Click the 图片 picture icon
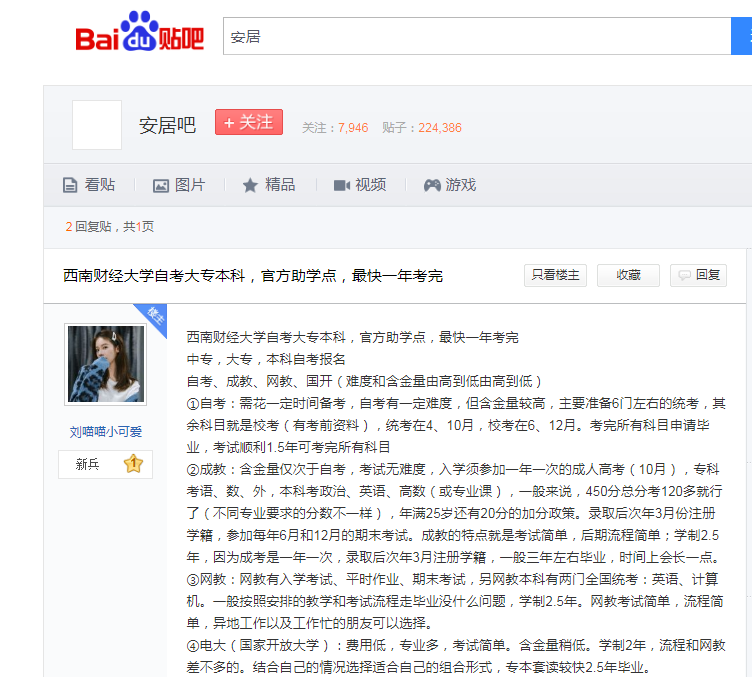This screenshot has width=752, height=677. pos(160,185)
